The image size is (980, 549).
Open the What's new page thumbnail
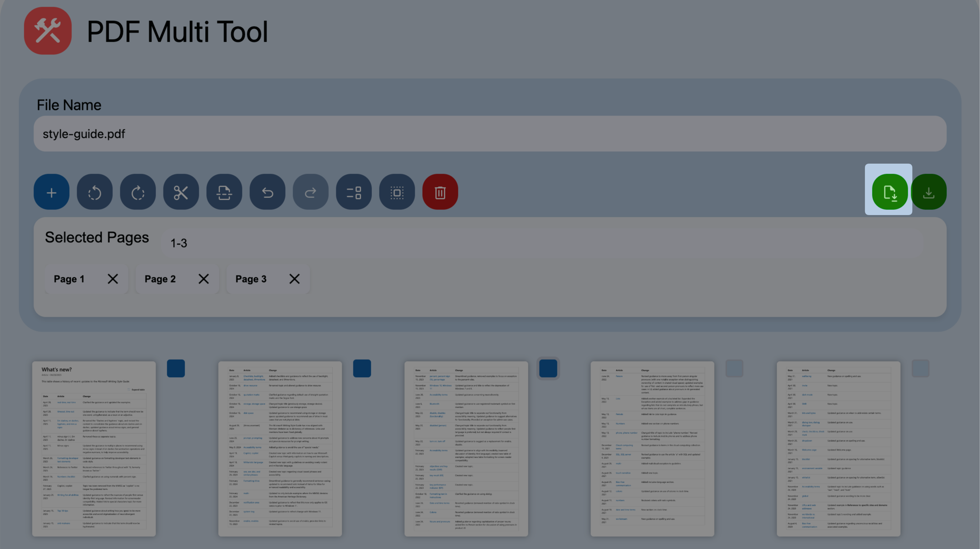(x=94, y=449)
